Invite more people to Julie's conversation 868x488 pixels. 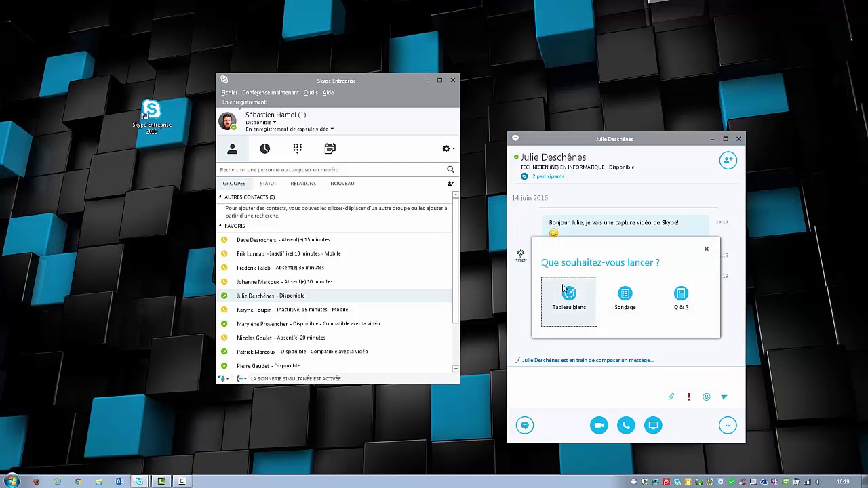pos(728,161)
